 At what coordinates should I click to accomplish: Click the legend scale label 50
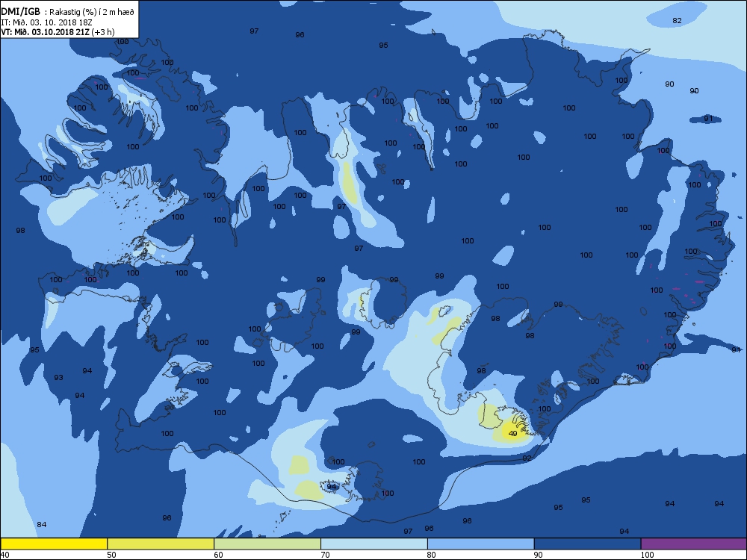point(111,554)
